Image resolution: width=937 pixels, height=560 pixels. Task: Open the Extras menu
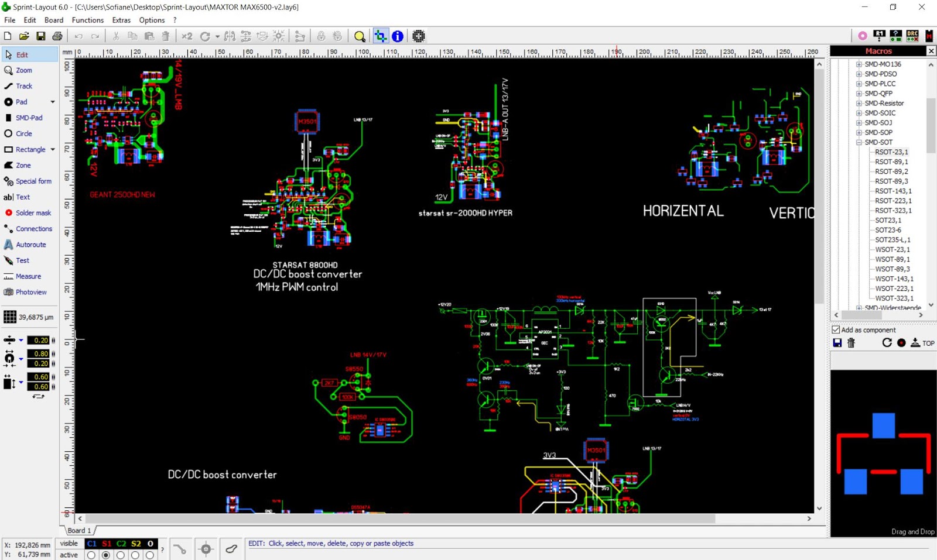pos(121,20)
